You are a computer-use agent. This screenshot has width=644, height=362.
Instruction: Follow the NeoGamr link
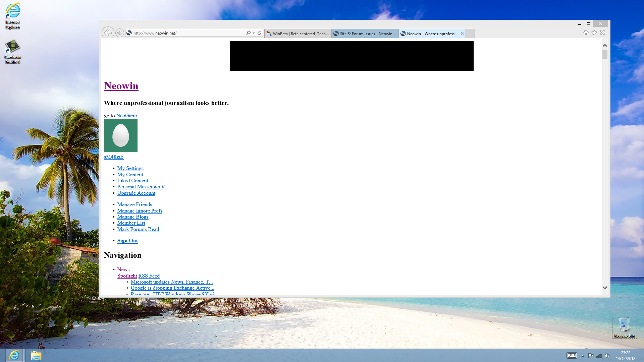(x=126, y=116)
